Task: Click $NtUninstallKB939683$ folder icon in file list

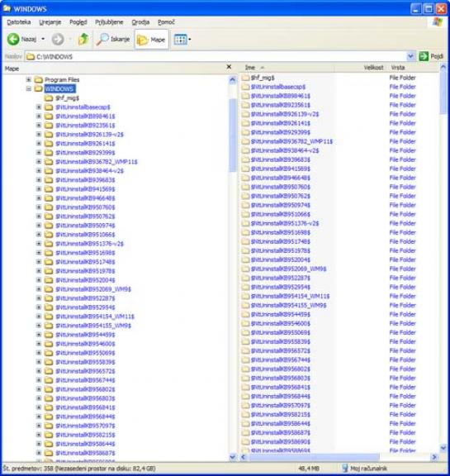Action: coord(245,160)
